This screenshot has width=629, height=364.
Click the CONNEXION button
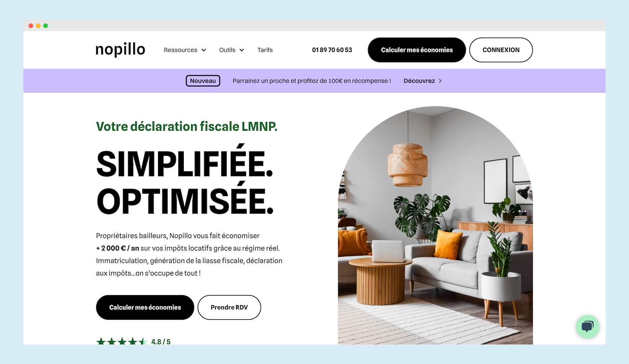click(501, 50)
